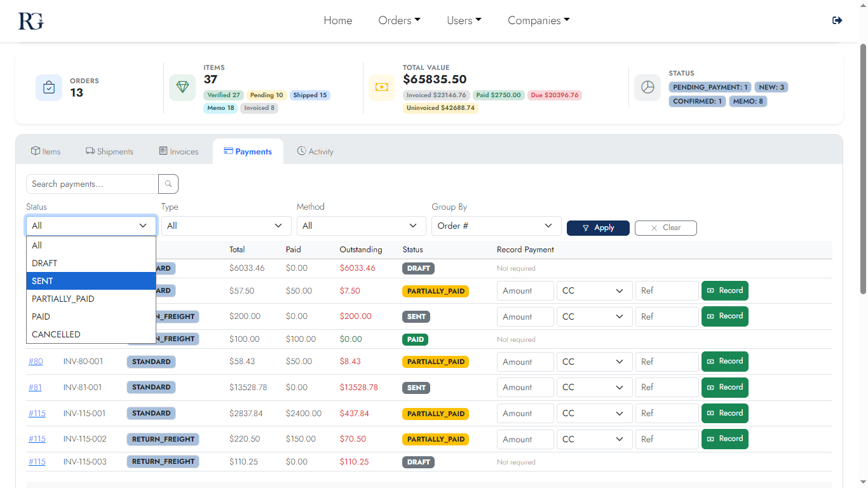The width and height of the screenshot is (868, 488).
Task: Click the logout icon in the top bar
Action: (837, 20)
